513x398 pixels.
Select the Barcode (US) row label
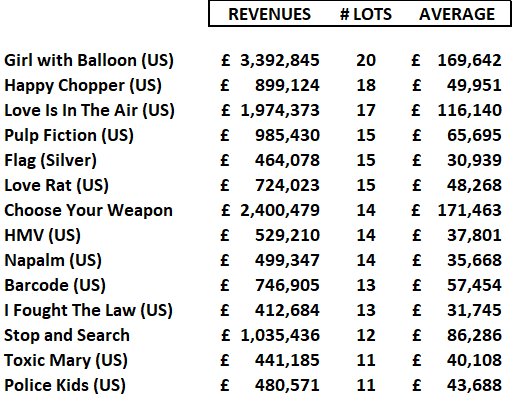[x=55, y=286]
